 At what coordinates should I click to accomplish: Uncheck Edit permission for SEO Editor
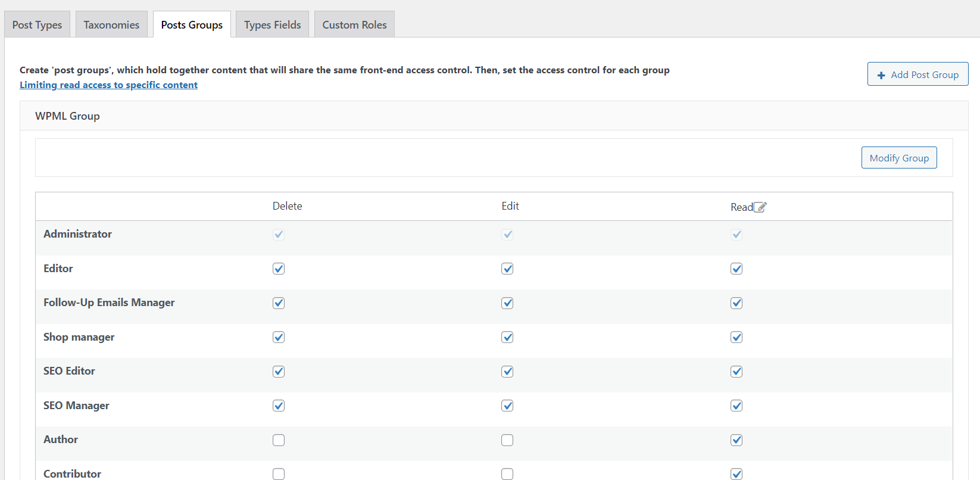(507, 372)
